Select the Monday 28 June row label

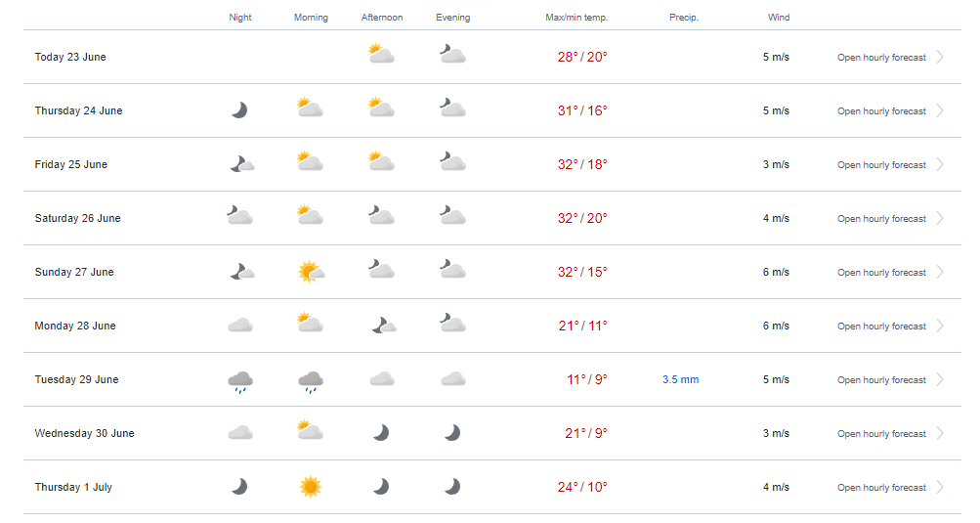(75, 326)
